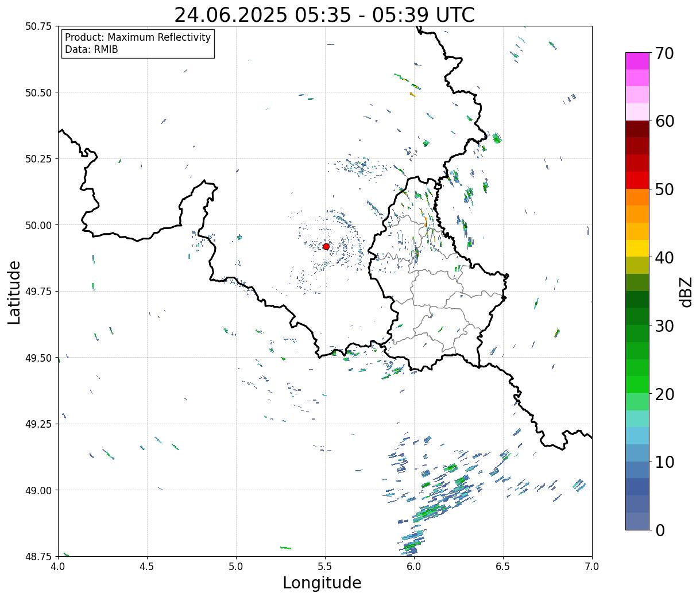Click the x-axis tick label 7.0
This screenshot has width=700, height=597.
pos(592,566)
